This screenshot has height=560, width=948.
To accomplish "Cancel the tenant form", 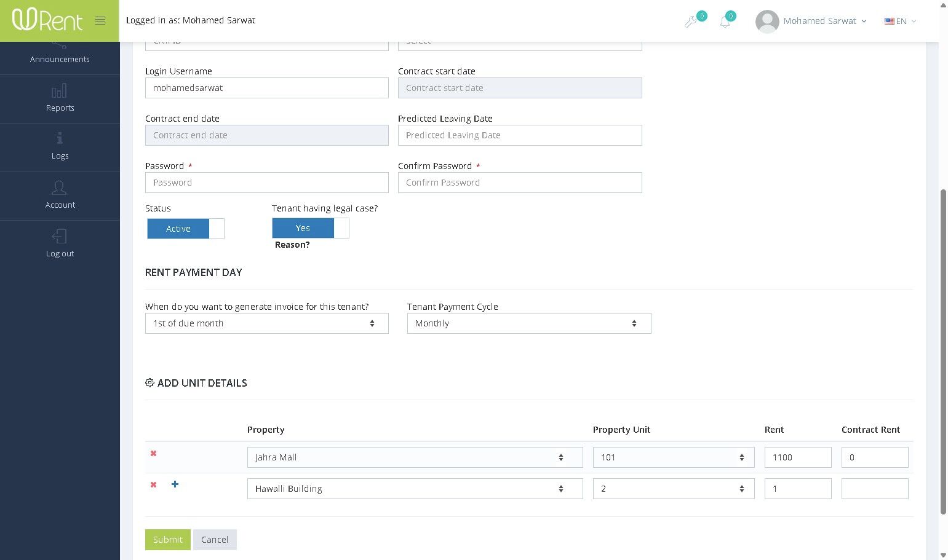I will point(215,540).
